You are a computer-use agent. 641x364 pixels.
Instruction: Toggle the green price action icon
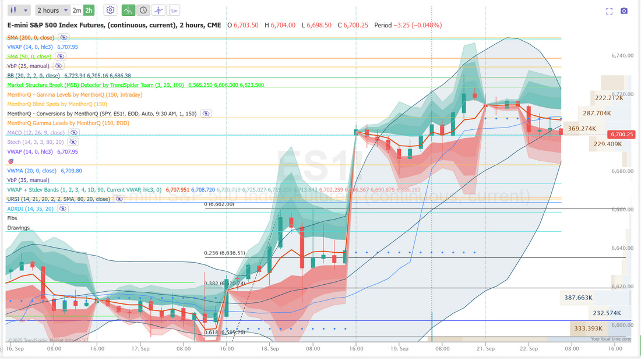128,10
